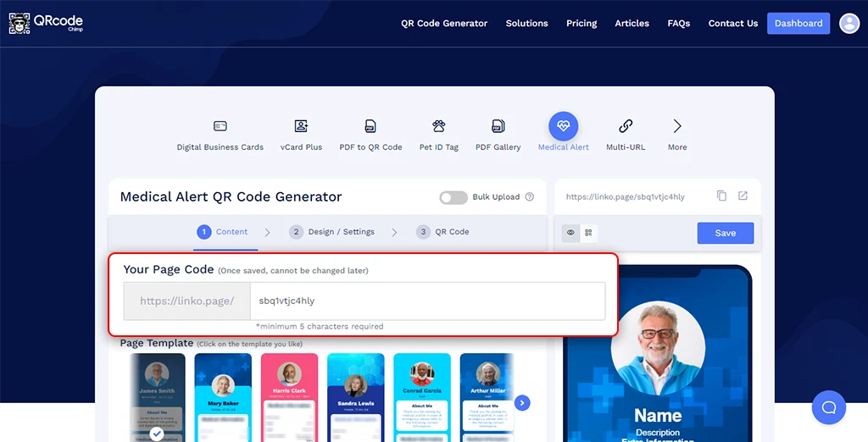Switch to page preview eye view
Screen dimensions: 868x442
coord(570,233)
